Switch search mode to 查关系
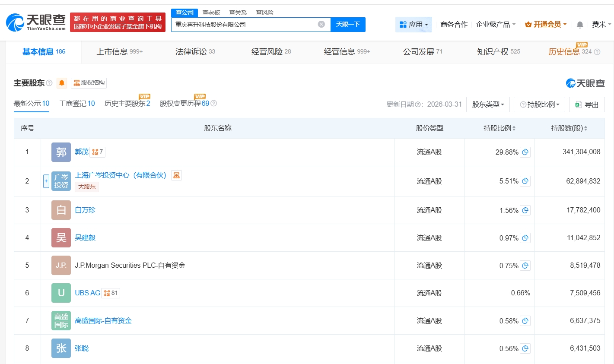Image resolution: width=614 pixels, height=364 pixels. (x=238, y=13)
